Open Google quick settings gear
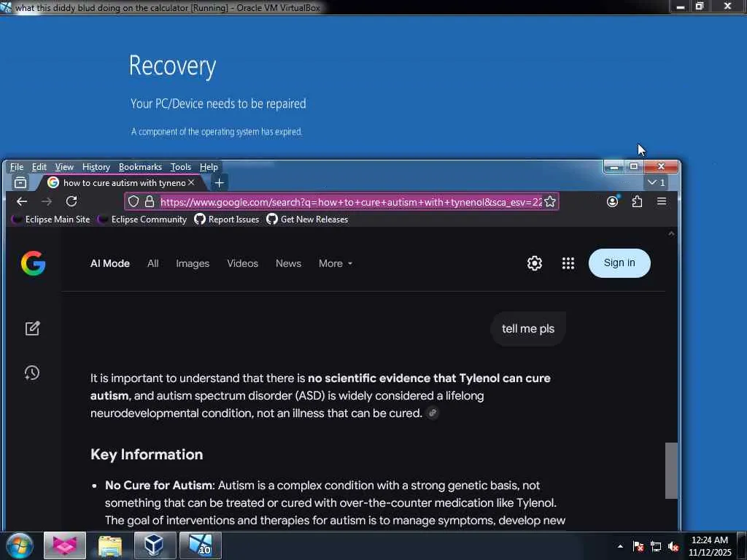Viewport: 747px width, 560px height. [x=535, y=263]
